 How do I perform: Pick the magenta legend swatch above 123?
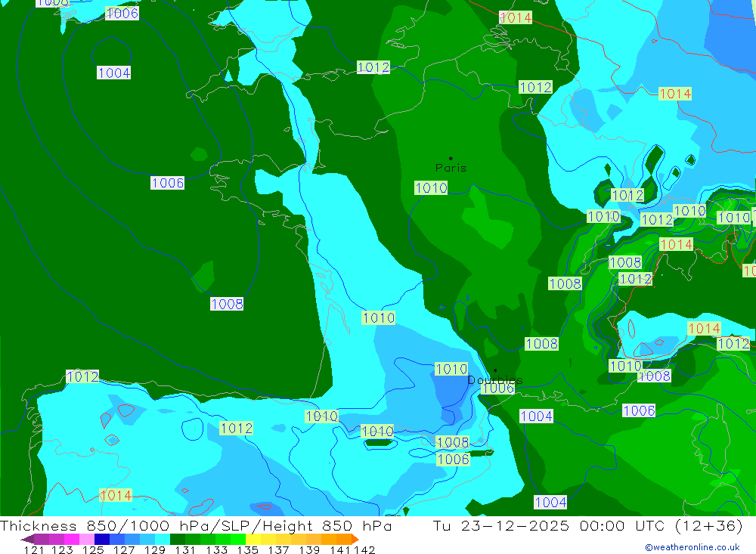pos(72,539)
